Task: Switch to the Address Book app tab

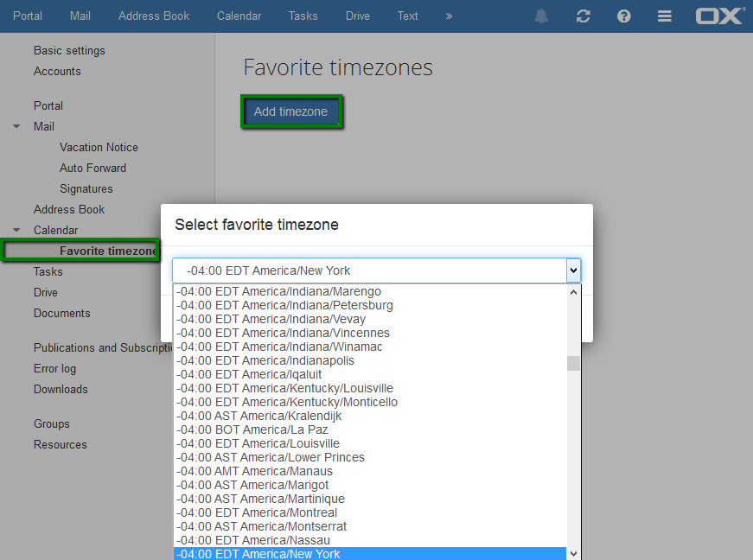Action: [x=154, y=16]
